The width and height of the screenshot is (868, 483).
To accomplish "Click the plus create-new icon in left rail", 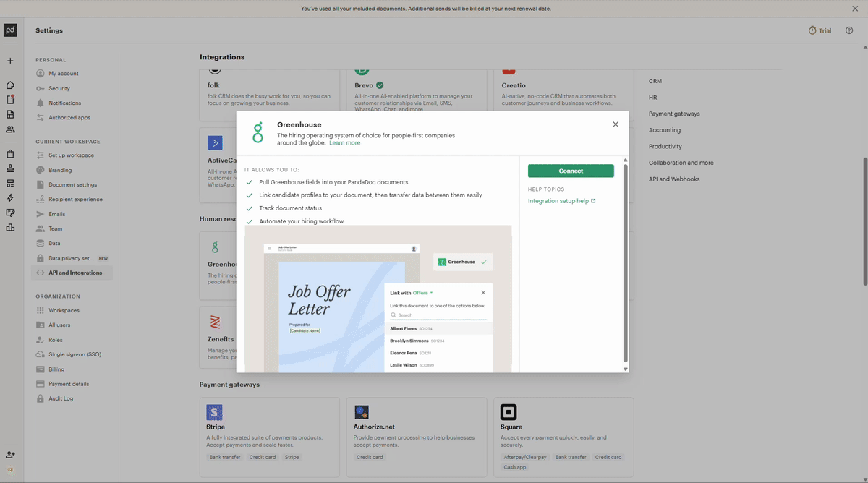I will point(10,61).
